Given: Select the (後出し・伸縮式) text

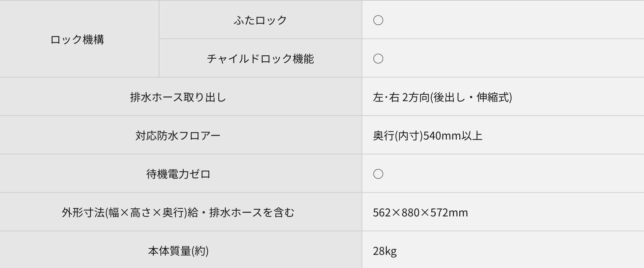Looking at the screenshot, I should tap(471, 97).
